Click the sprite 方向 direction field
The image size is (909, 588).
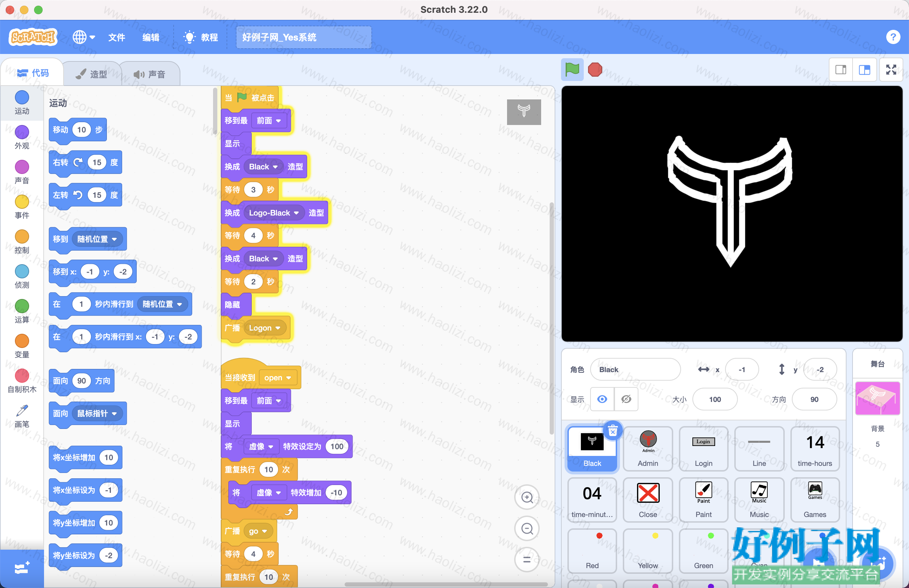point(814,399)
